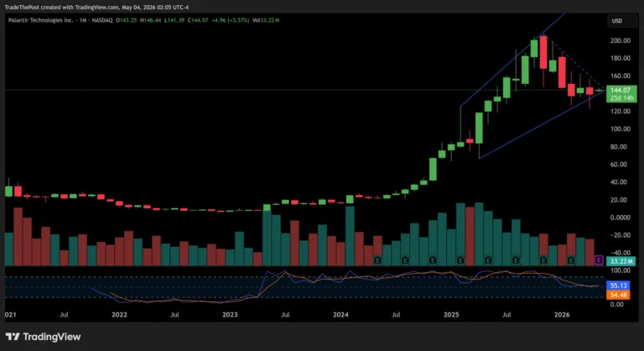Click the 2022 time axis label
Screen dimensions: 644x351
119,315
